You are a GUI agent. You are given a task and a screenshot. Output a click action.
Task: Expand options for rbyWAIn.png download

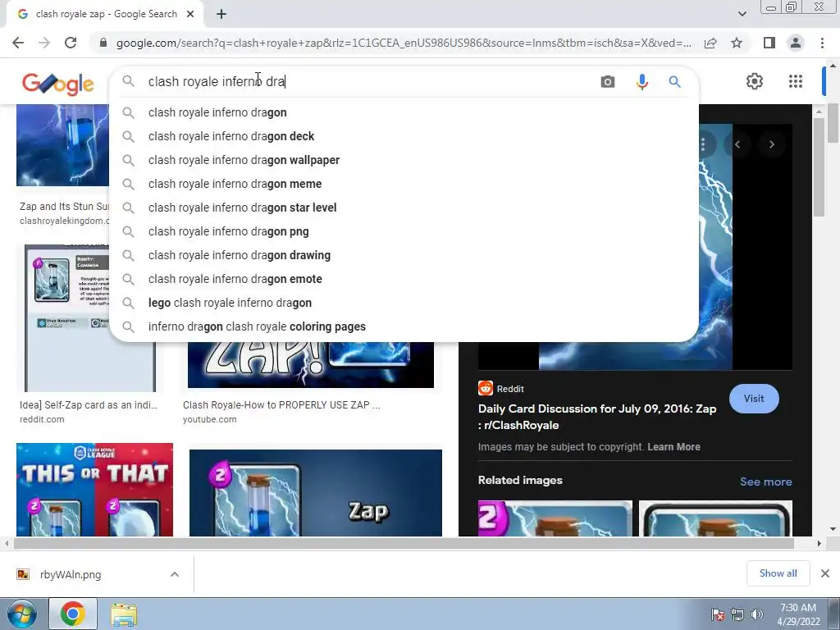click(175, 574)
